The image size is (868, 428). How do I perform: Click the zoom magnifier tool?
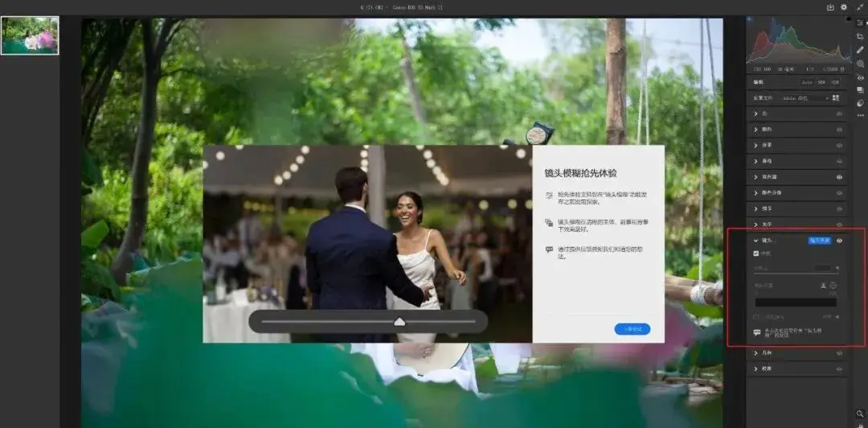[x=860, y=414]
